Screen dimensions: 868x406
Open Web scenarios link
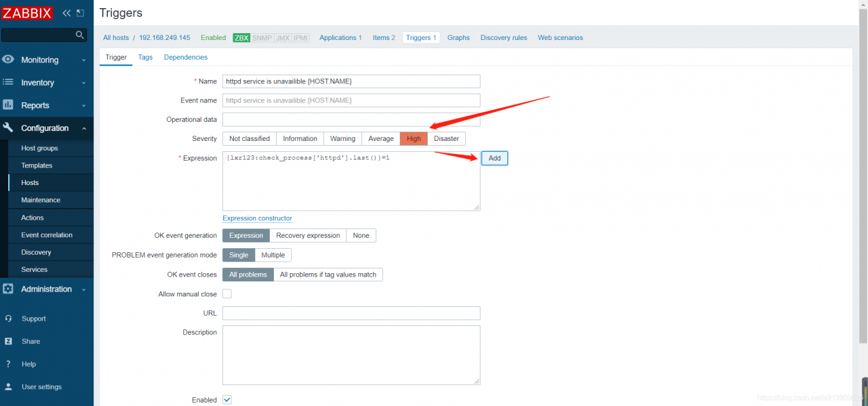(560, 38)
